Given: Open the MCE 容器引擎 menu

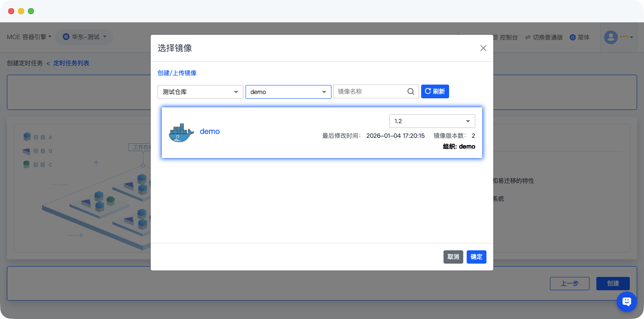Looking at the screenshot, I should (x=29, y=37).
